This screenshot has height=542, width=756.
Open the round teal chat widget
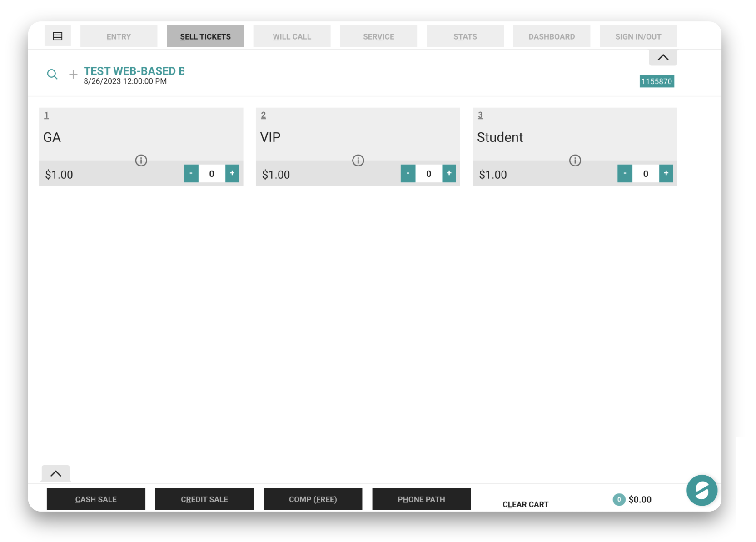702,490
